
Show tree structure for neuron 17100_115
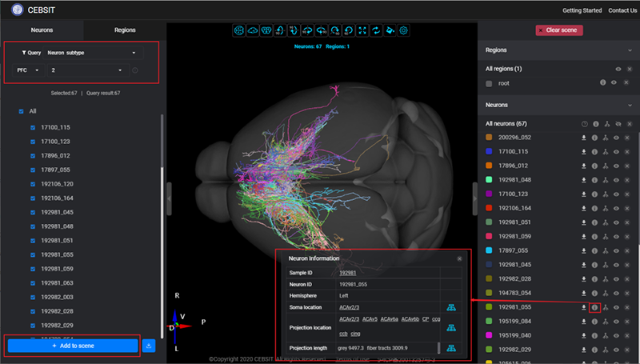[606, 151]
